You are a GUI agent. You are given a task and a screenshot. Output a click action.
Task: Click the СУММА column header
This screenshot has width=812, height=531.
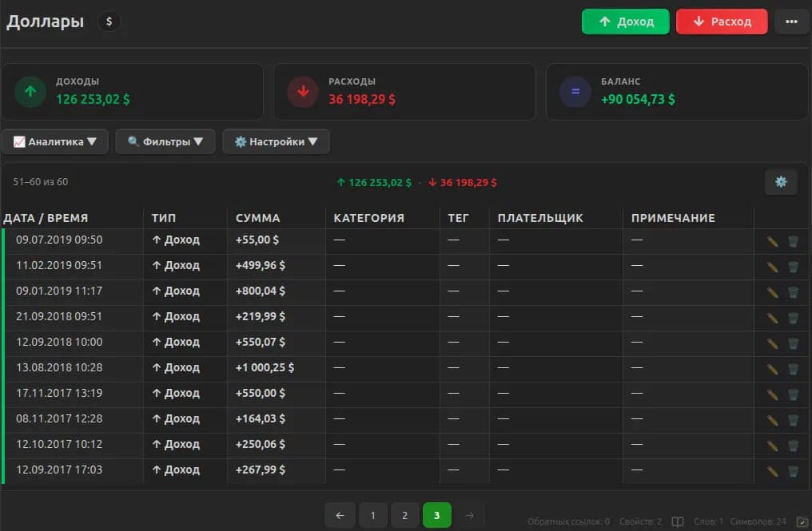[x=258, y=218]
